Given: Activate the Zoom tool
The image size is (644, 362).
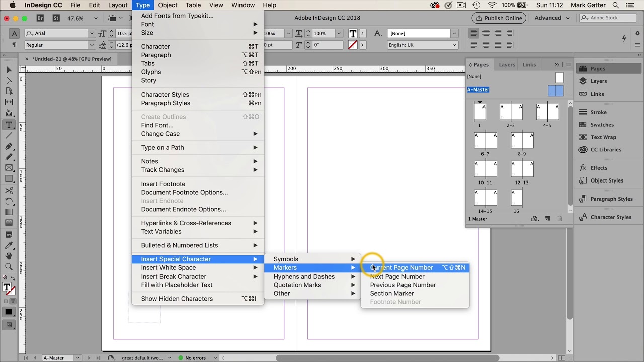Looking at the screenshot, I should click(9, 267).
